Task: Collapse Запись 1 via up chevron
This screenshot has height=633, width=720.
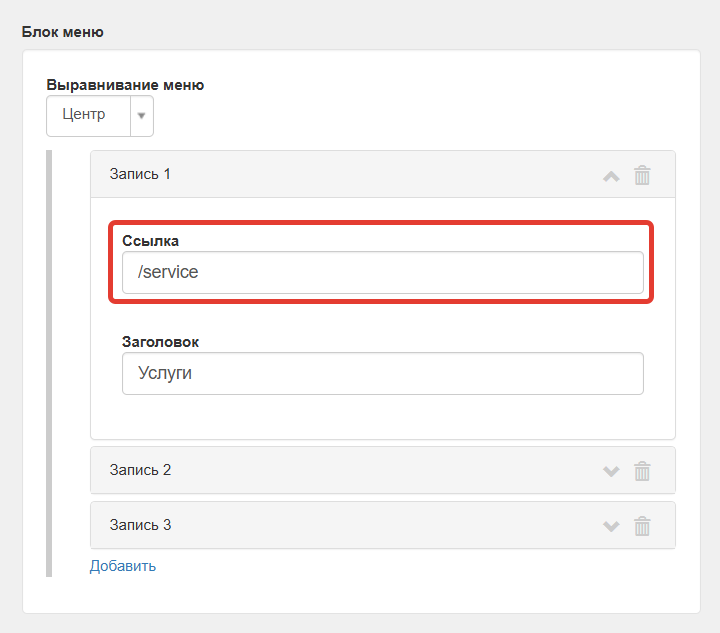Action: click(611, 176)
